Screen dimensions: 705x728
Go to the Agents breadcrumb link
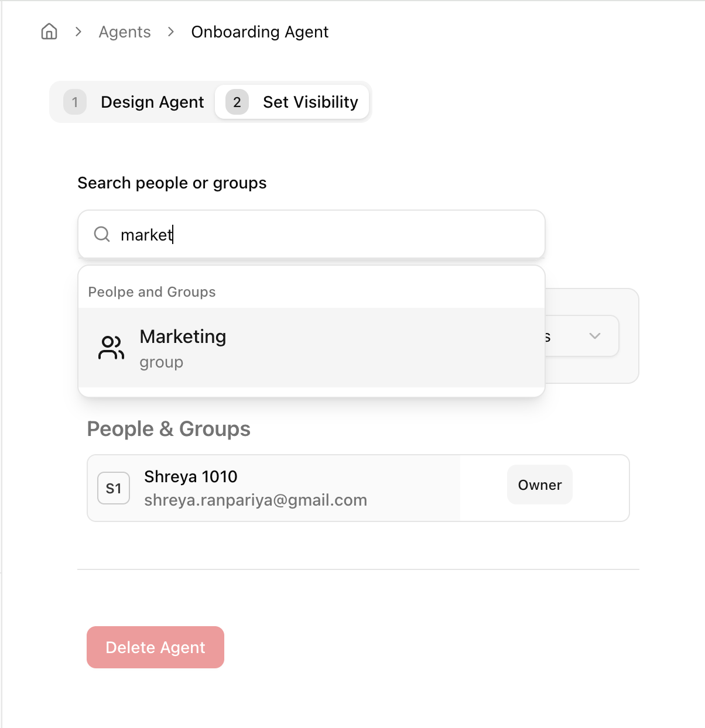coord(125,32)
